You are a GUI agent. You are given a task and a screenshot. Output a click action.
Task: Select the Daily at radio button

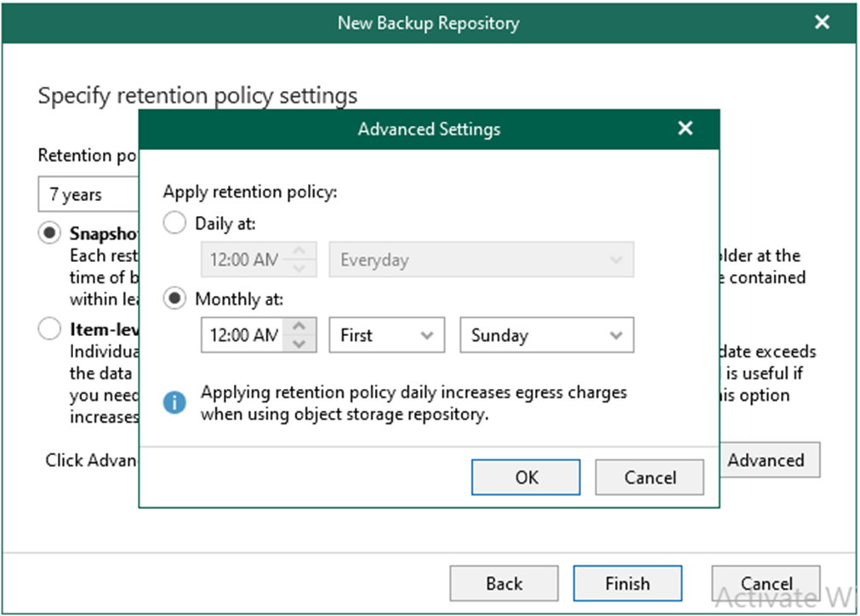[x=174, y=223]
